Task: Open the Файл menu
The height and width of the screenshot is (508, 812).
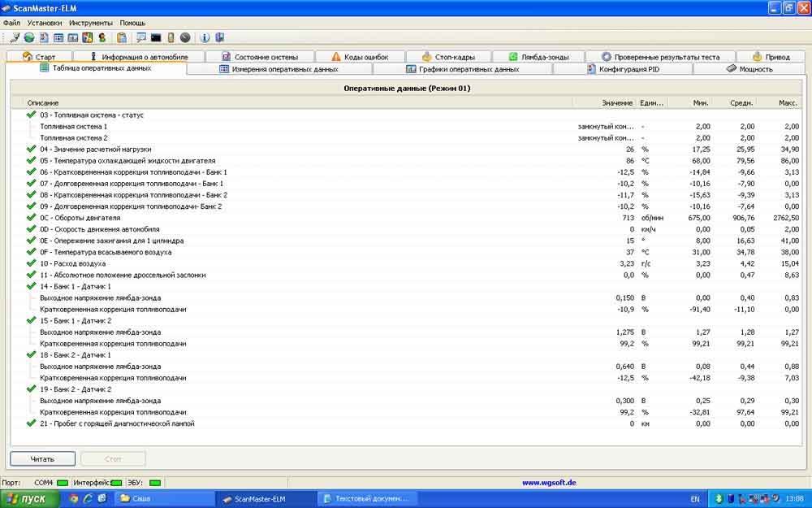Action: [11, 23]
